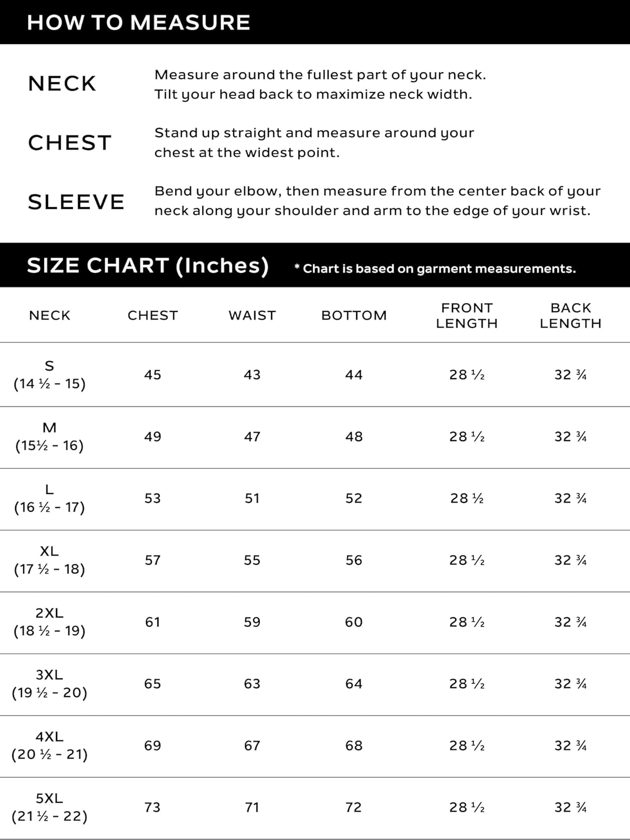Select the CHEST column header

click(152, 315)
